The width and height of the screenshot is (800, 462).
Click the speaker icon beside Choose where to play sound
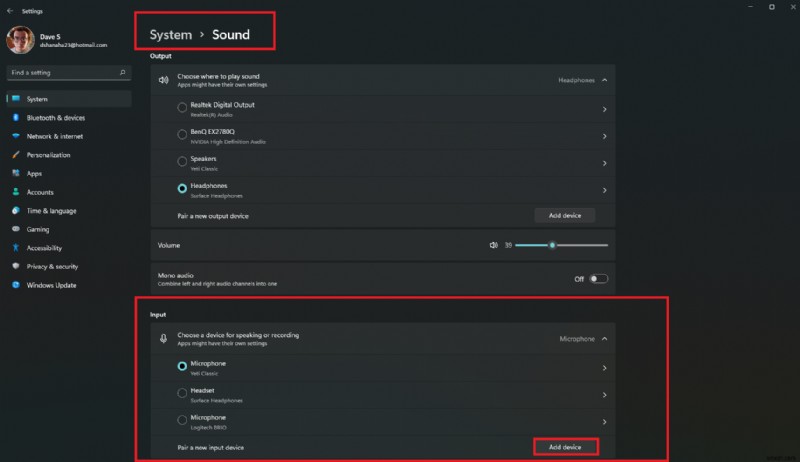point(163,80)
